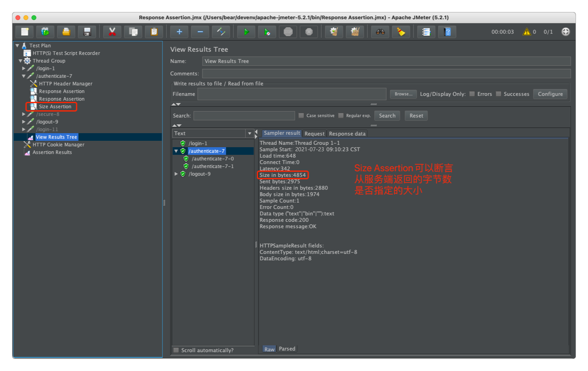Expand the /secure-8 node
The height and width of the screenshot is (371, 588).
pos(24,114)
